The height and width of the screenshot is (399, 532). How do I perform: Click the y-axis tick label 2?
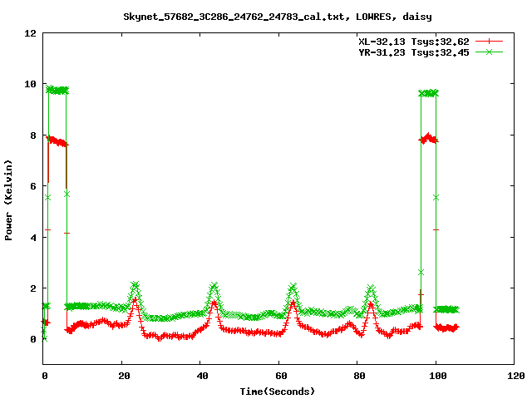33,288
